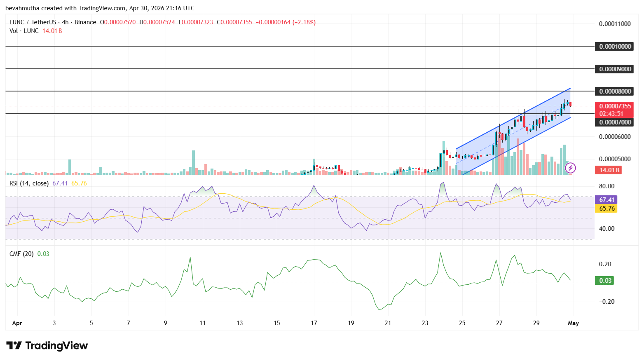
Task: Click the 0.20 CMF axis label
Action: (605, 264)
